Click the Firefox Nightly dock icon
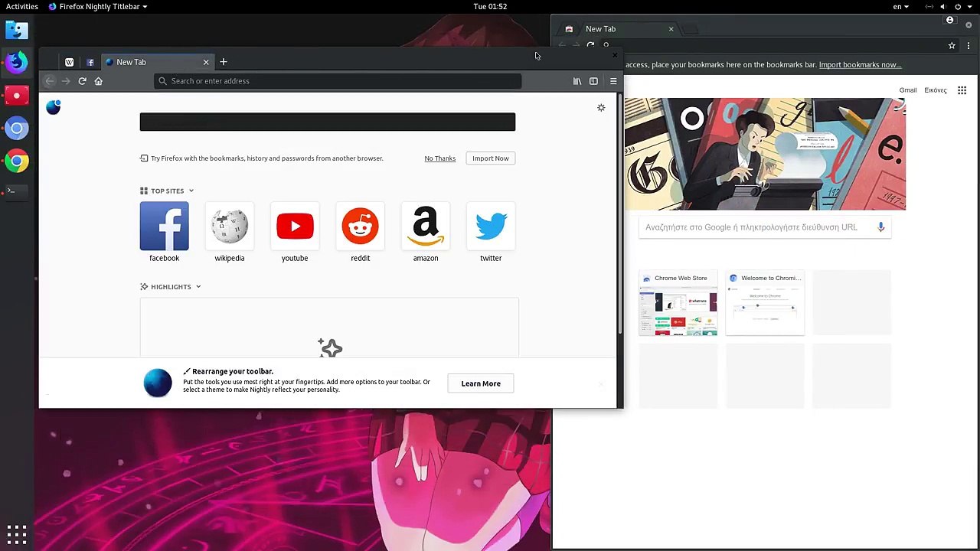 tap(17, 63)
